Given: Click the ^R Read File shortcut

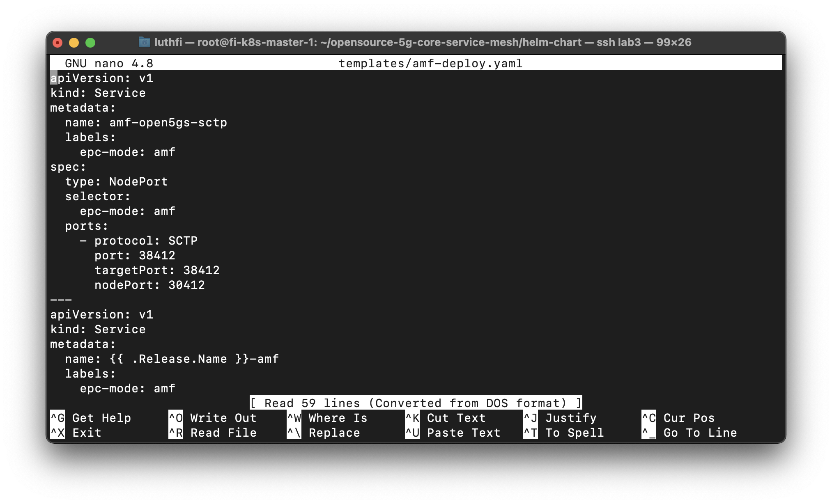Looking at the screenshot, I should click(213, 433).
